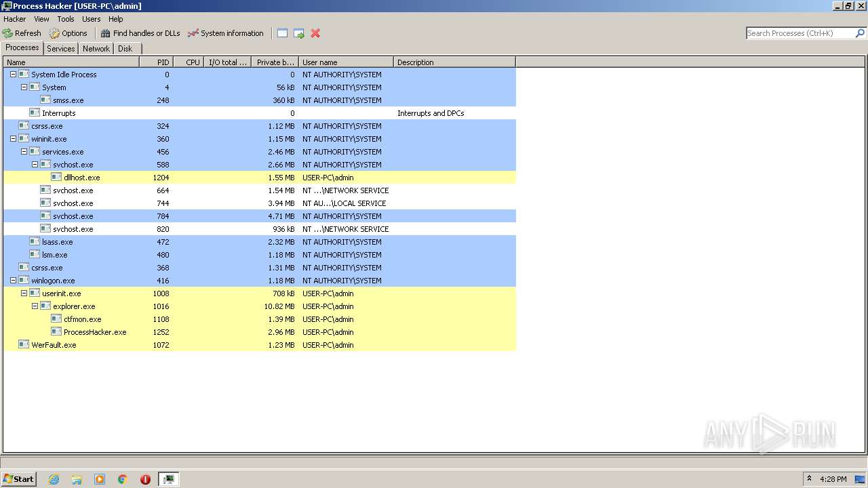Click the lsass.exe process icon

click(x=35, y=242)
